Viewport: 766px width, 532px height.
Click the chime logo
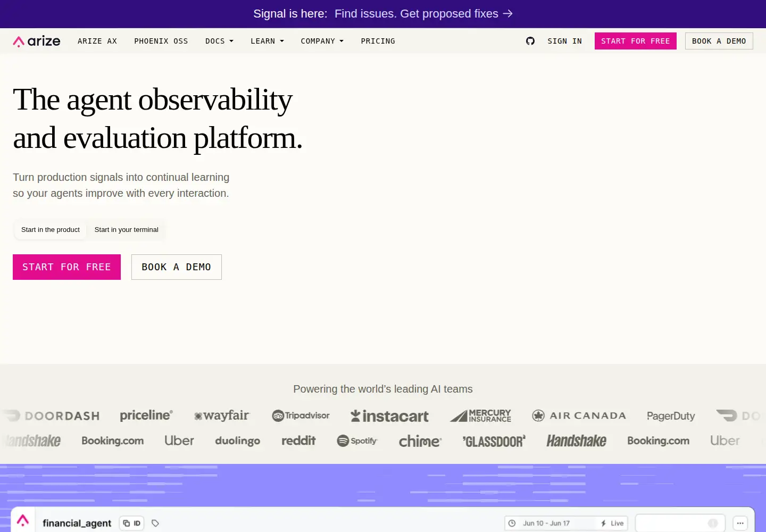click(x=420, y=441)
